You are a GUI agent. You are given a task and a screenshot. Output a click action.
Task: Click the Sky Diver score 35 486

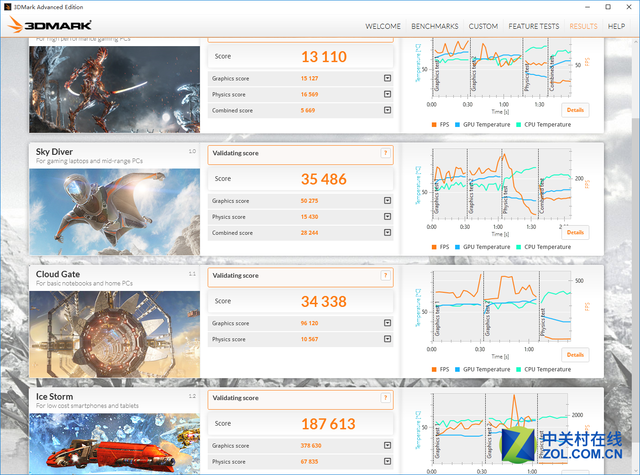(324, 179)
